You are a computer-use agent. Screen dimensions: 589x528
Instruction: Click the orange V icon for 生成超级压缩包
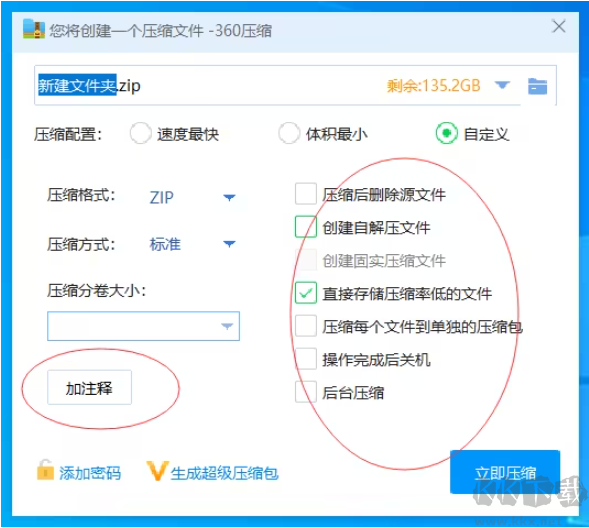coord(157,471)
